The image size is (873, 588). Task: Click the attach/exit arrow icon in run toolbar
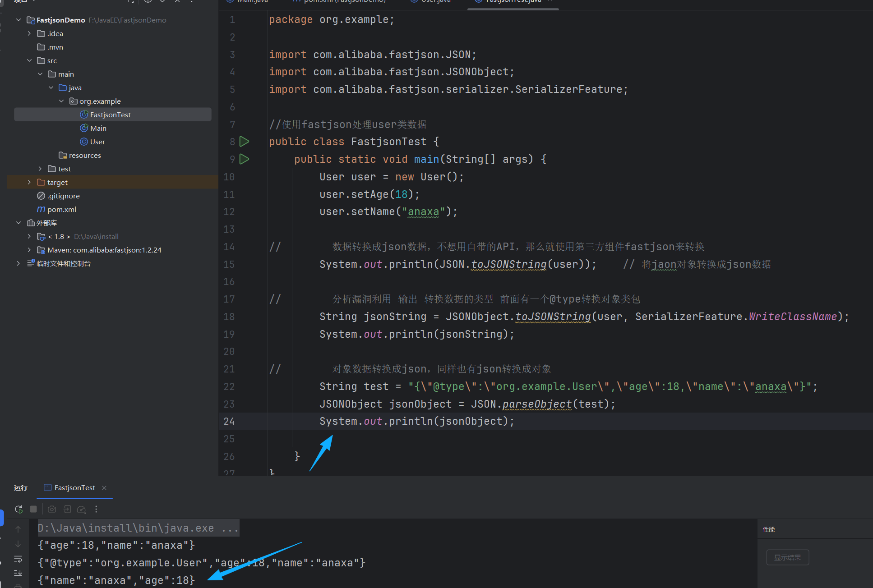pos(67,509)
